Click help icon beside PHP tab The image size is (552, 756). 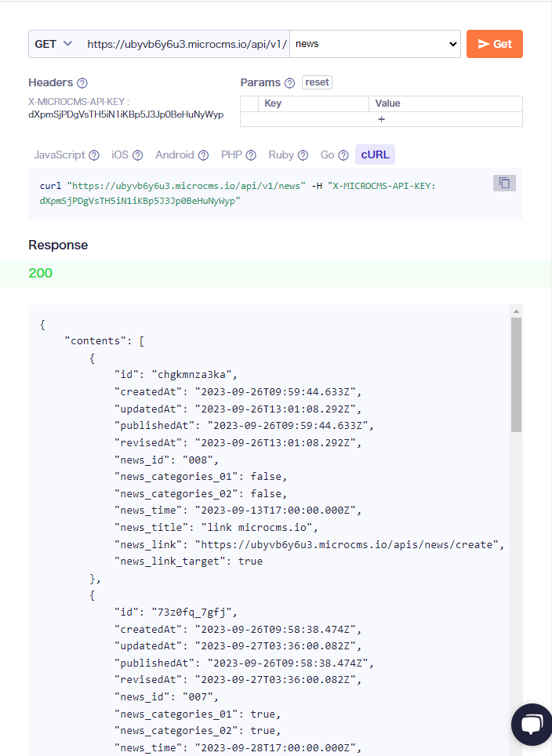pos(251,155)
